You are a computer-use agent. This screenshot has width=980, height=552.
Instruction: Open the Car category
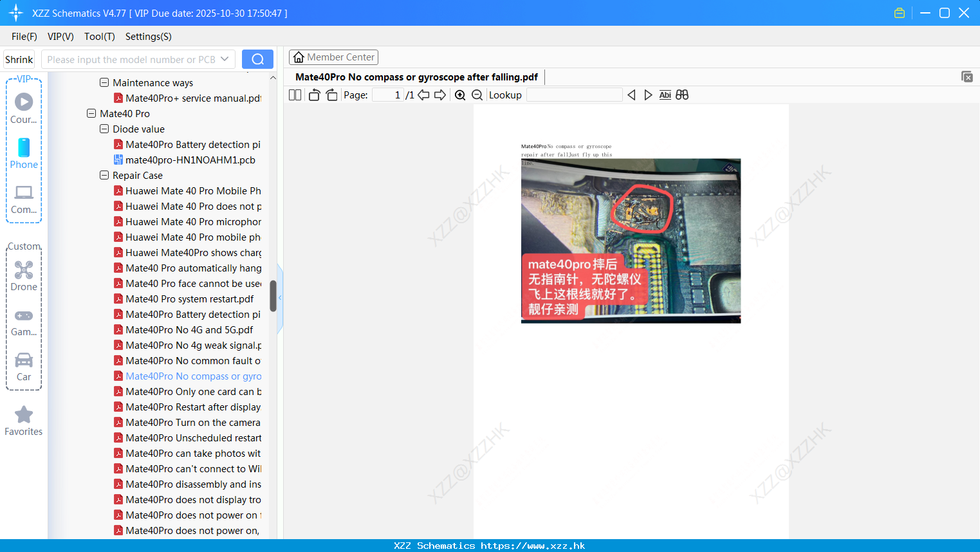(x=24, y=367)
